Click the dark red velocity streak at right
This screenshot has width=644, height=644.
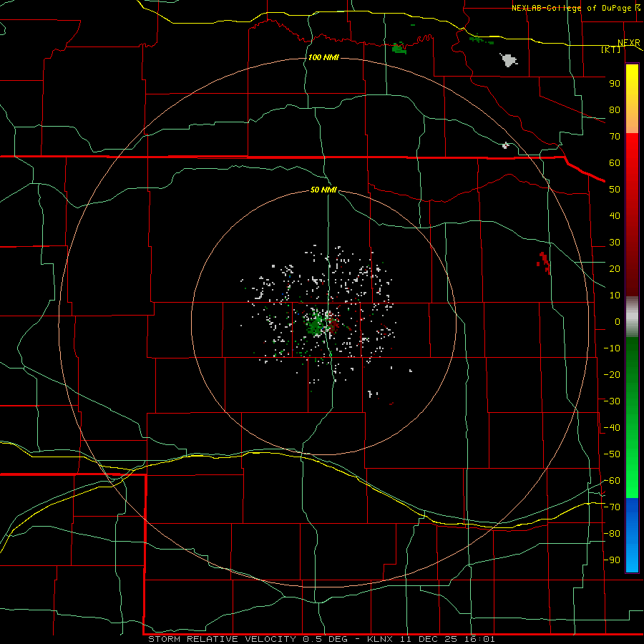pos(545,263)
